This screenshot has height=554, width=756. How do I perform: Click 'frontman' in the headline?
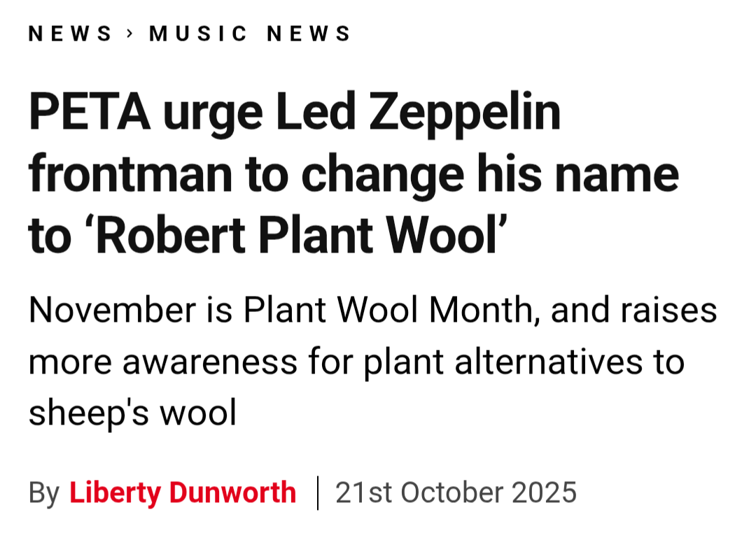pyautogui.click(x=129, y=174)
